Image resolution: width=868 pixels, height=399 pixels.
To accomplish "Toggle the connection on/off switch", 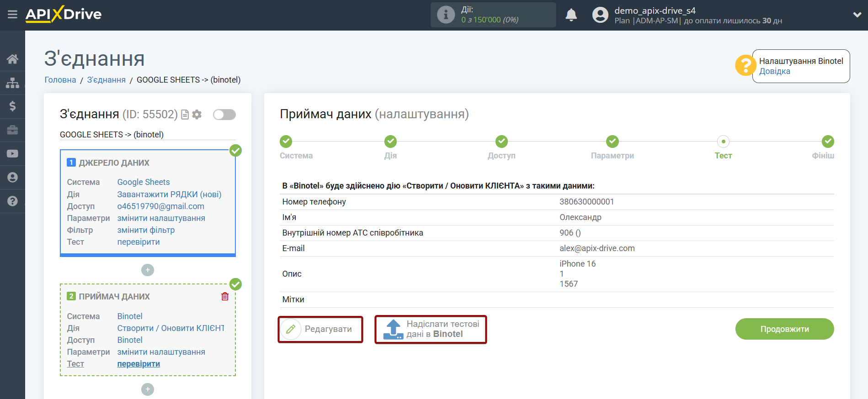I will 224,115.
